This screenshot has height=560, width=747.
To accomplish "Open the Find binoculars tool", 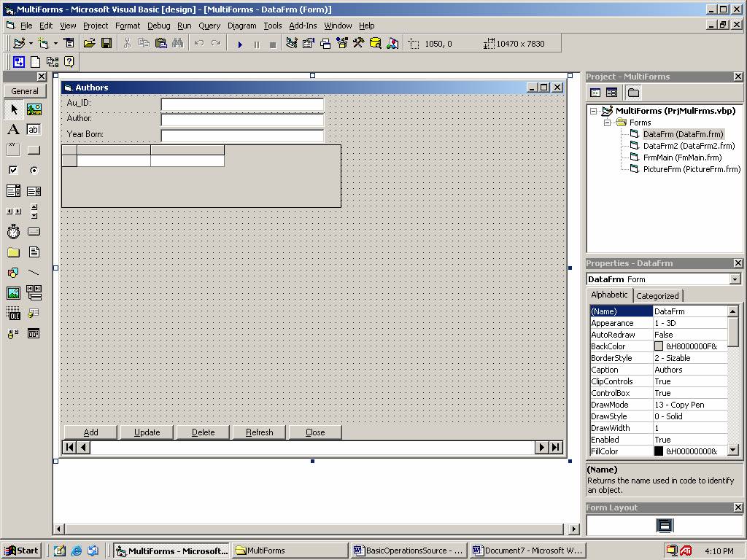I will click(x=177, y=44).
